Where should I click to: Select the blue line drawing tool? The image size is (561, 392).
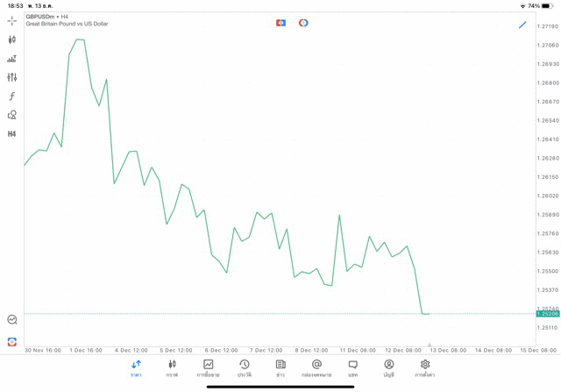click(522, 25)
